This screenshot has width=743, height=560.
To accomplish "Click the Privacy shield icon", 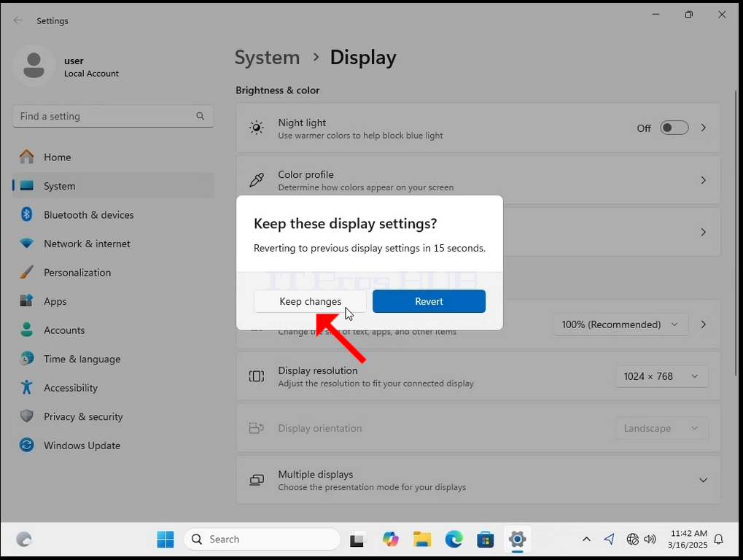I will [x=26, y=416].
